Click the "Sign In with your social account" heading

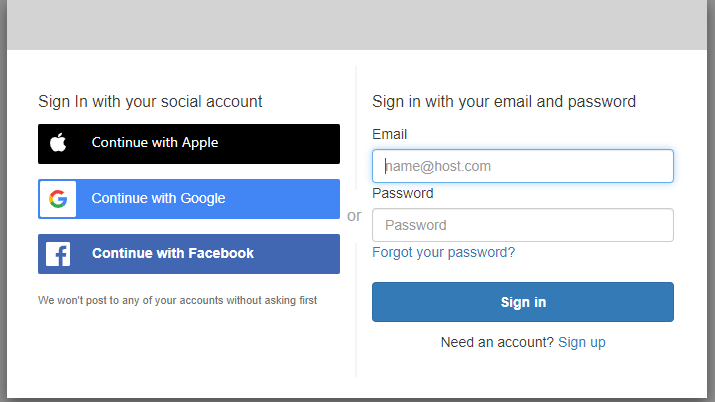tap(150, 101)
